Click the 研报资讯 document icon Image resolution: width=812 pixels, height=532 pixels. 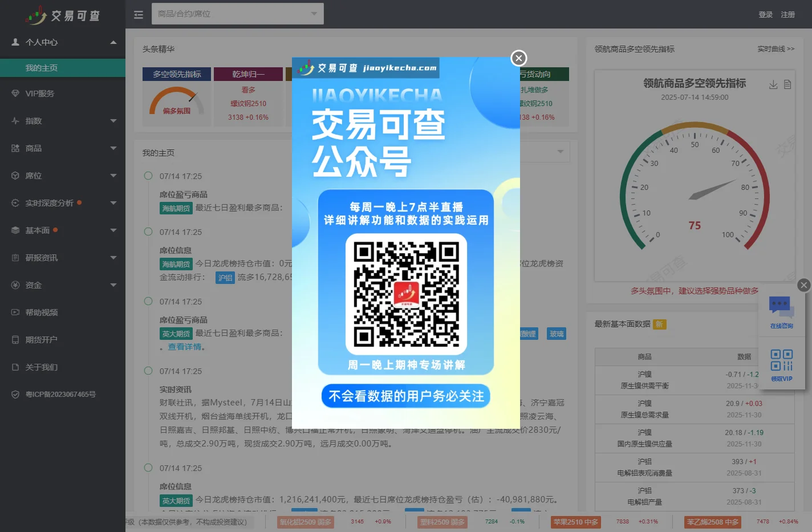click(x=15, y=258)
